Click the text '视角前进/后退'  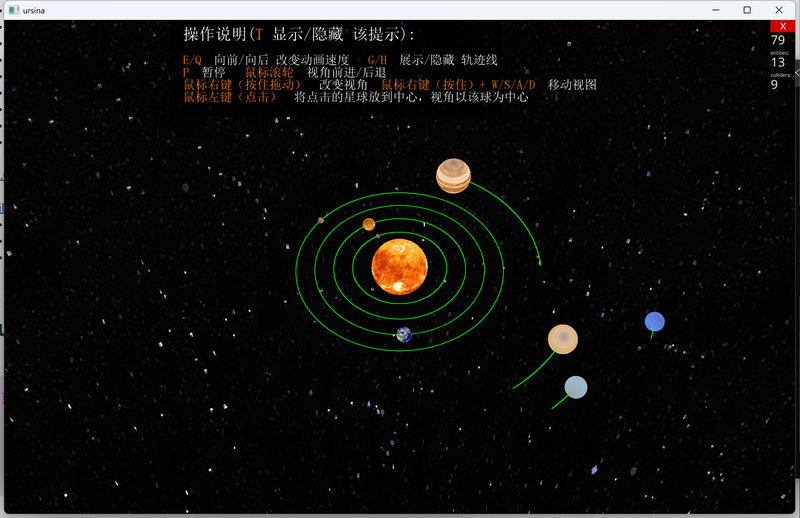pyautogui.click(x=346, y=72)
